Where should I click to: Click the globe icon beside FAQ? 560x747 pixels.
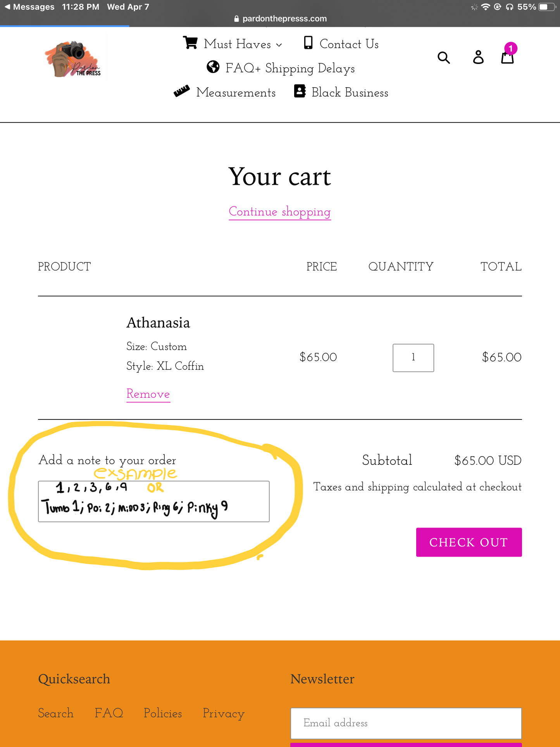(x=213, y=67)
